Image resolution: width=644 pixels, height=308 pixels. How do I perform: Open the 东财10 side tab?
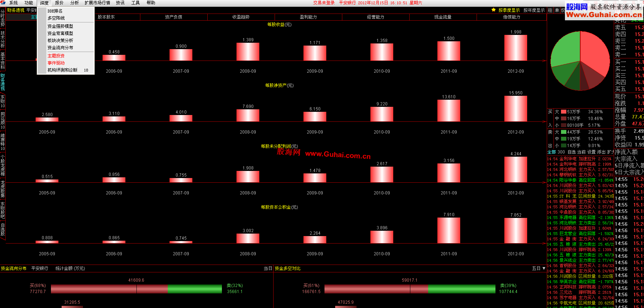(x=2, y=101)
